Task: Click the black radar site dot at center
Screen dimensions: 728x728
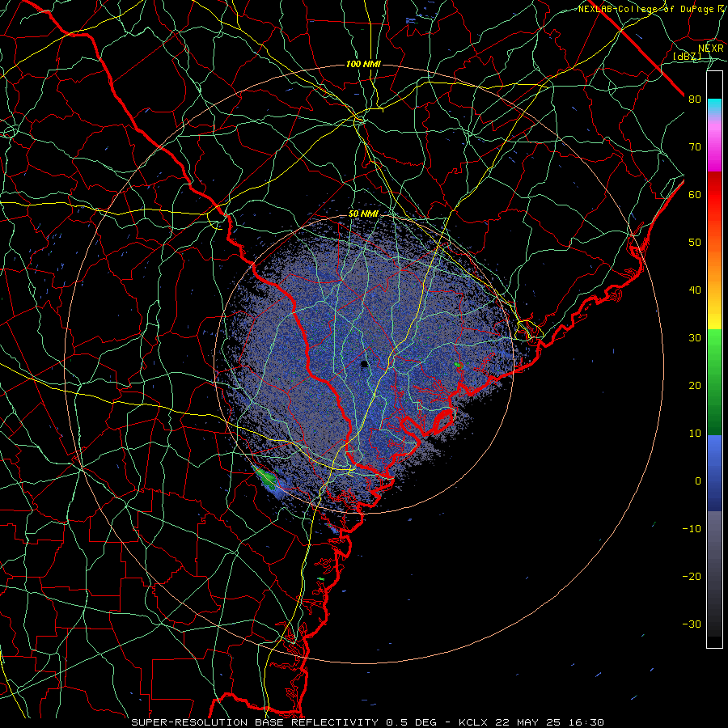Action: click(364, 365)
